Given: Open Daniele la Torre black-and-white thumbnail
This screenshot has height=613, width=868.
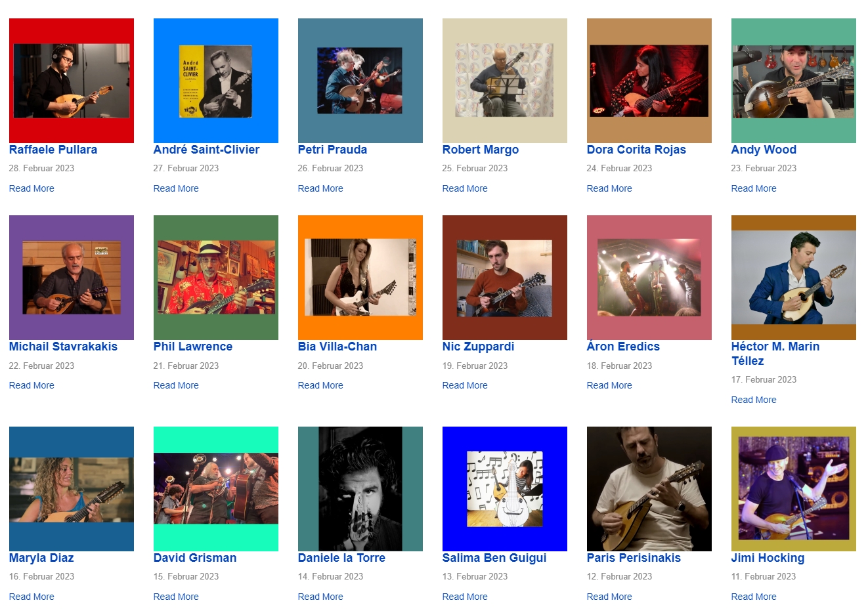Looking at the screenshot, I should 360,489.
